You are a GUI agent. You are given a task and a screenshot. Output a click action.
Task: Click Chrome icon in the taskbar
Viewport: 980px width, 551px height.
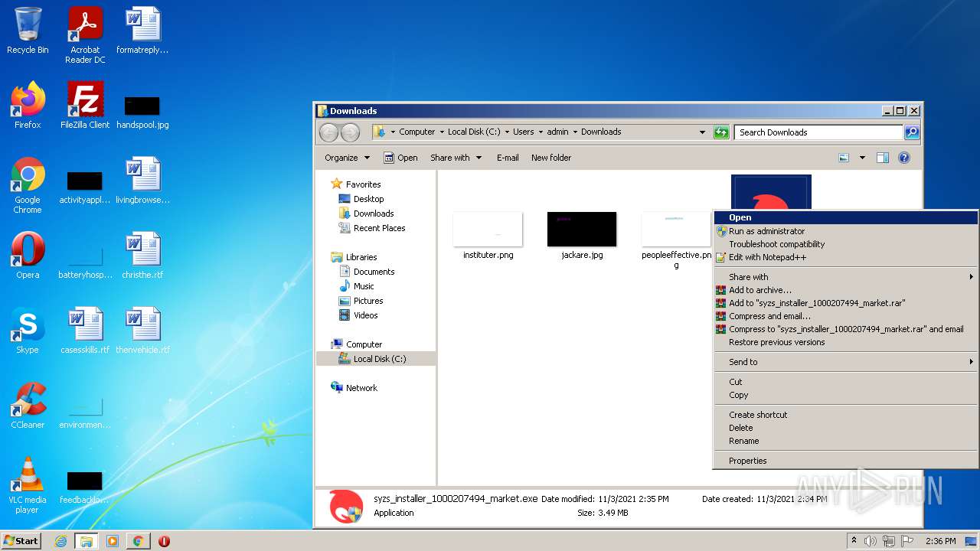pyautogui.click(x=138, y=541)
